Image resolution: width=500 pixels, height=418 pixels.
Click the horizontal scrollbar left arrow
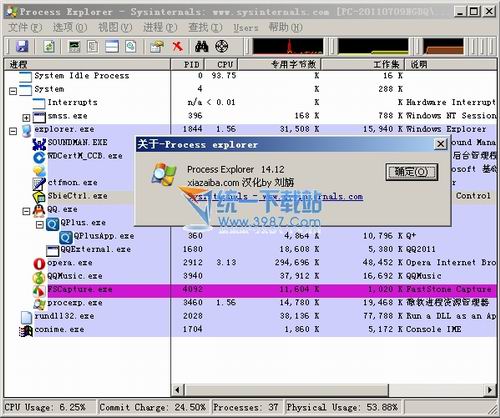(177, 390)
